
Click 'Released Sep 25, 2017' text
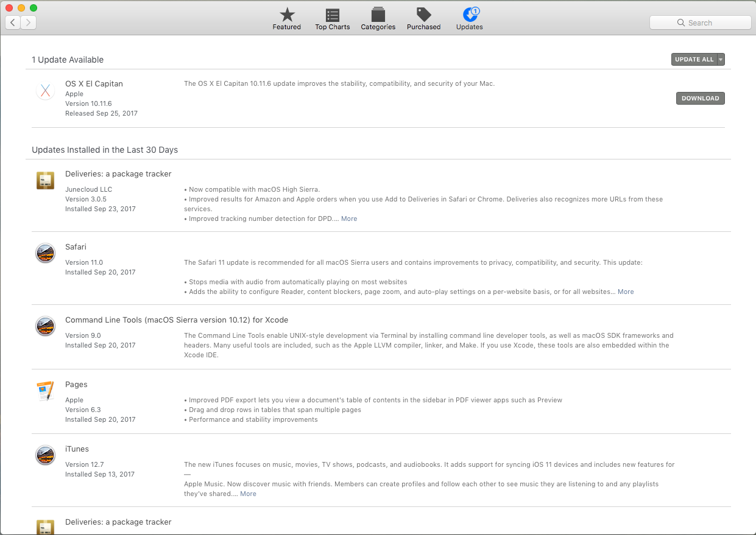click(101, 113)
